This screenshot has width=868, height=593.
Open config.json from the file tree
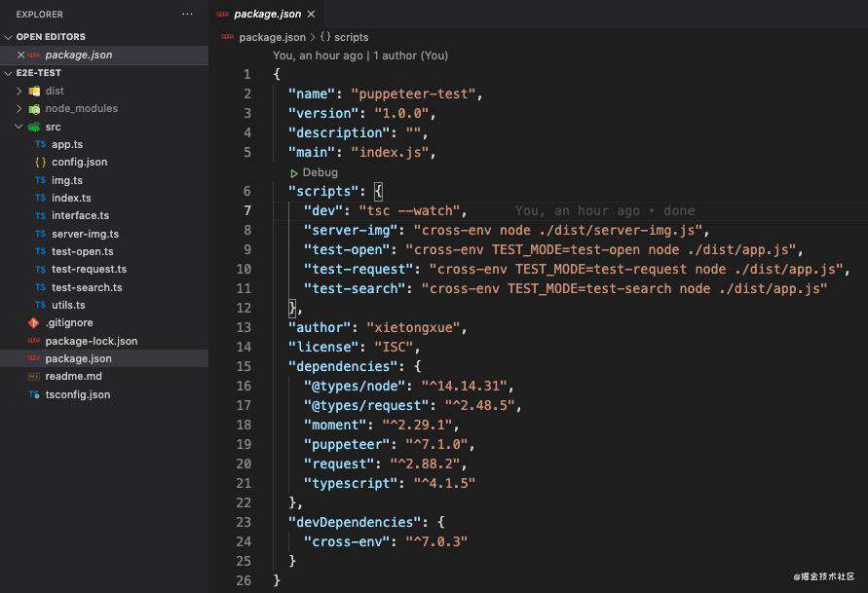coord(80,162)
